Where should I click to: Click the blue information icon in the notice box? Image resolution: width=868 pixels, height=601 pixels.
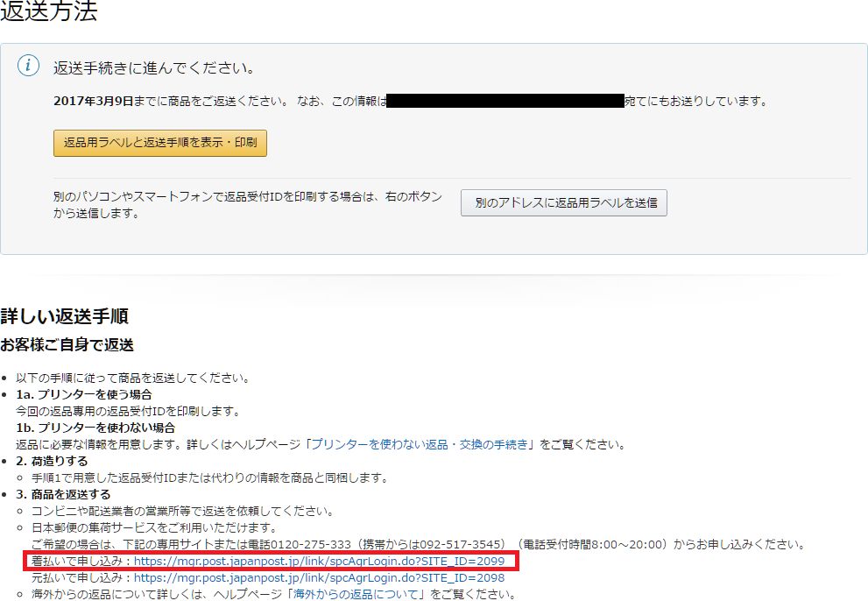point(28,66)
